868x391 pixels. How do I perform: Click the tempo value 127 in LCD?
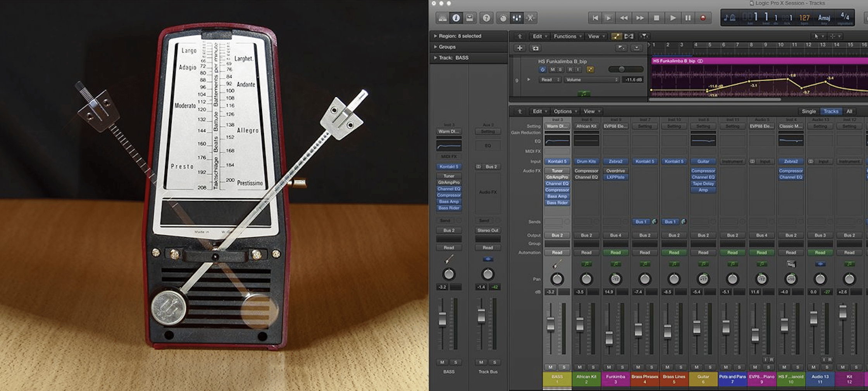804,18
